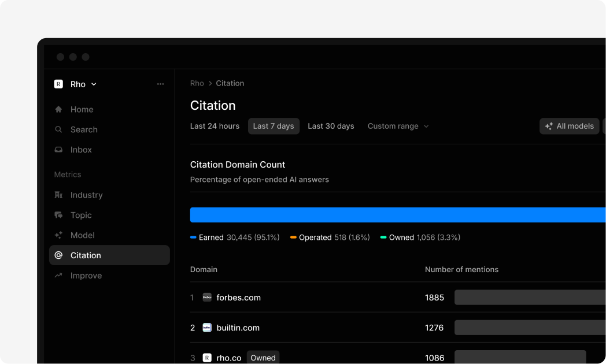This screenshot has height=364, width=606.
Task: Select the Last 30 days range
Action: click(331, 126)
